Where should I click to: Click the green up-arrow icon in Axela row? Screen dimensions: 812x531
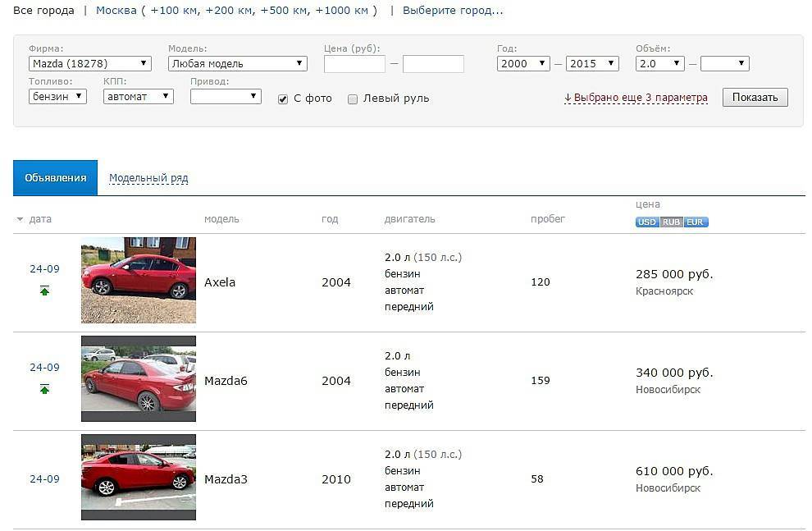[44, 291]
